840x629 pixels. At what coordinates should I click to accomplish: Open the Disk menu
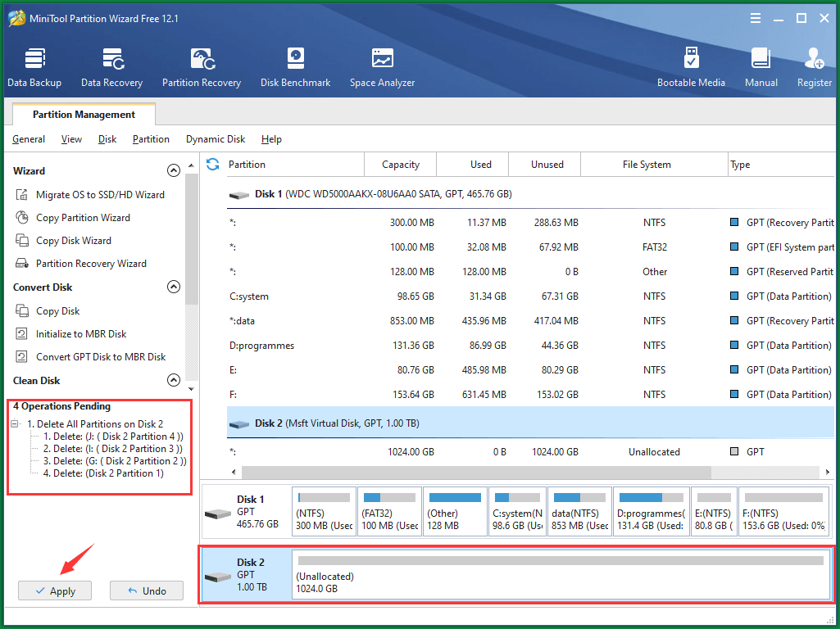[x=107, y=139]
